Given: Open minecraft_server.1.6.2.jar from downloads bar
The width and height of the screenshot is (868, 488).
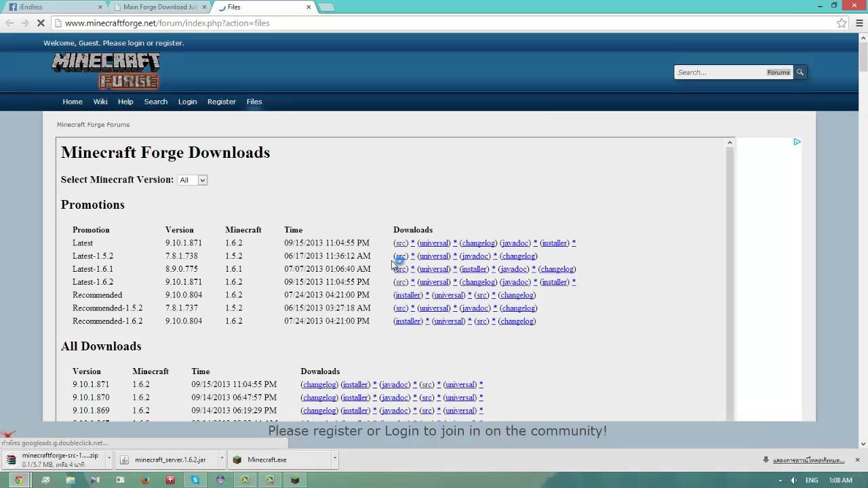Looking at the screenshot, I should (165, 460).
